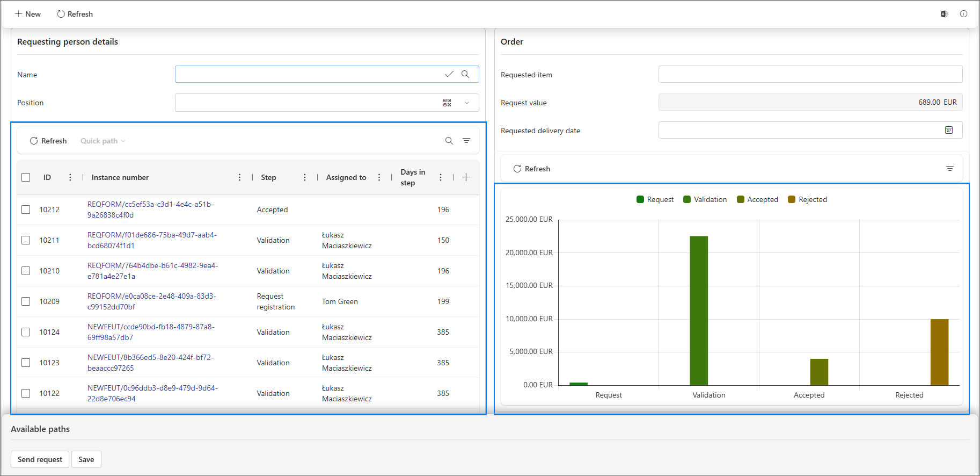
Task: Click the days value 150
Action: [443, 240]
